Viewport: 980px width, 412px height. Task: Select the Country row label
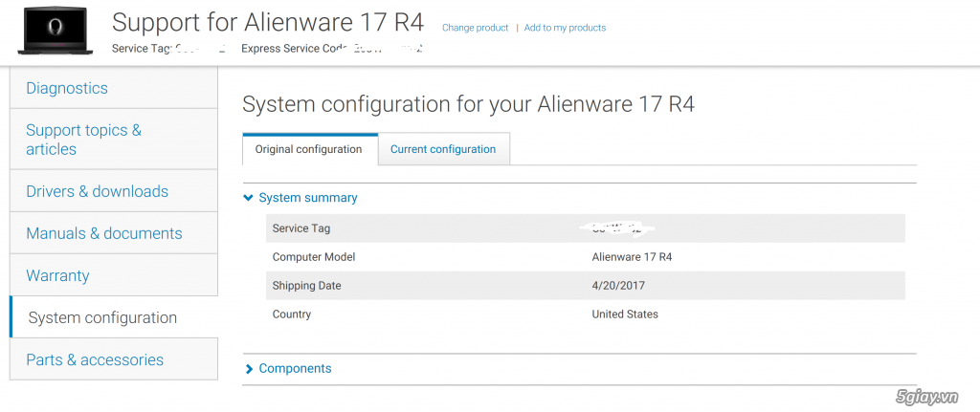point(291,314)
